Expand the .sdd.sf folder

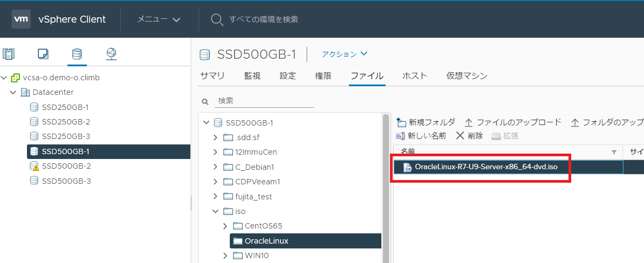tap(216, 137)
